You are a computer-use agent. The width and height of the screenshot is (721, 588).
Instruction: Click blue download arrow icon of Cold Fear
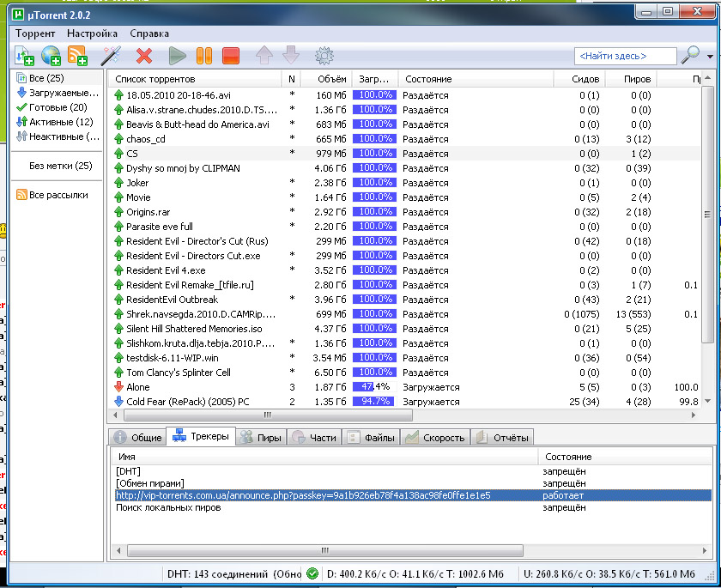(x=118, y=402)
